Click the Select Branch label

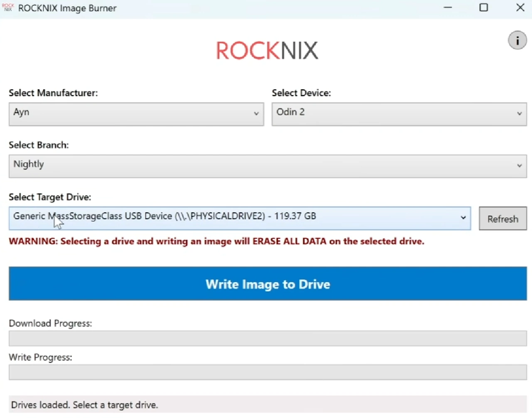click(39, 145)
